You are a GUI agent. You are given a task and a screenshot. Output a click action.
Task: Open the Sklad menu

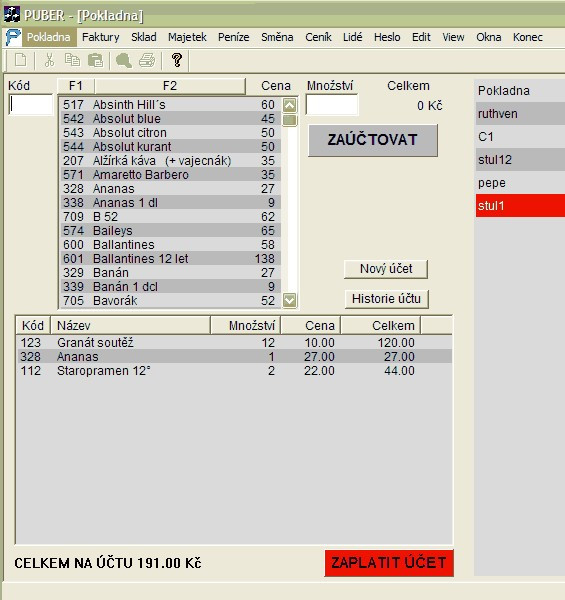point(144,37)
